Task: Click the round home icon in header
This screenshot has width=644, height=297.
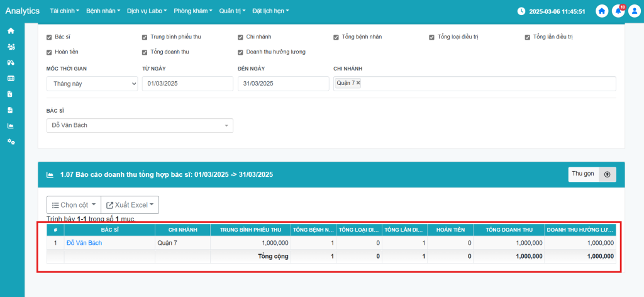Action: click(x=602, y=11)
